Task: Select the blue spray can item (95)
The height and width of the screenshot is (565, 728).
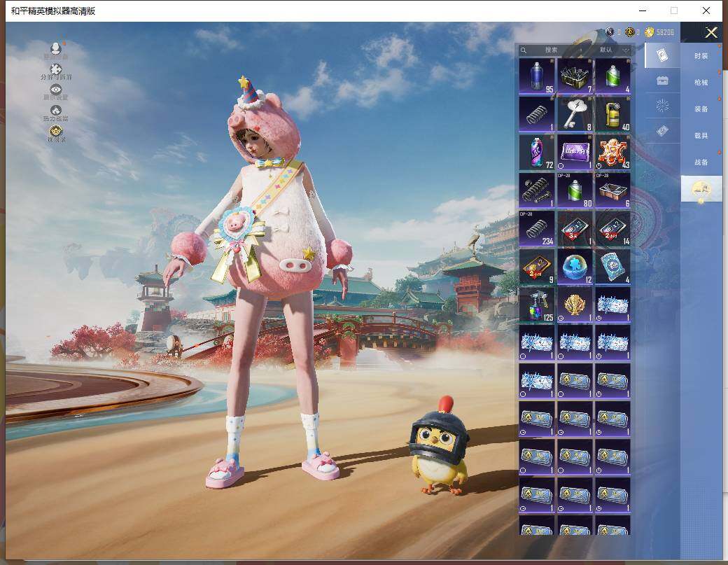Action: pos(537,76)
